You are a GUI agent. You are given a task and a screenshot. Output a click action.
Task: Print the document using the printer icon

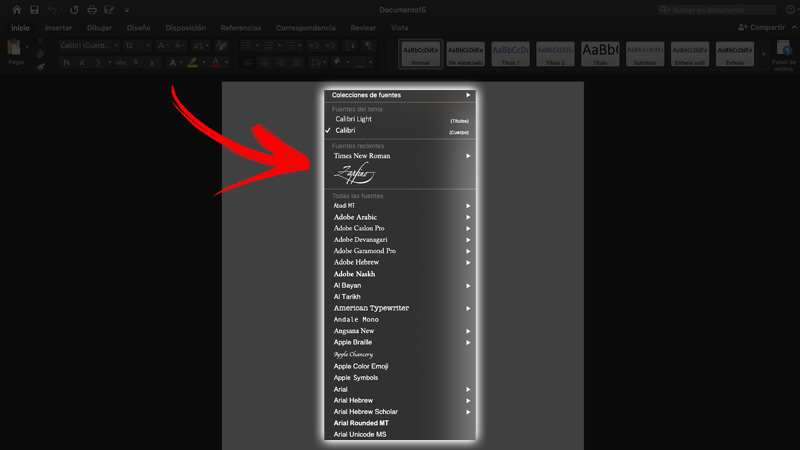click(x=92, y=10)
